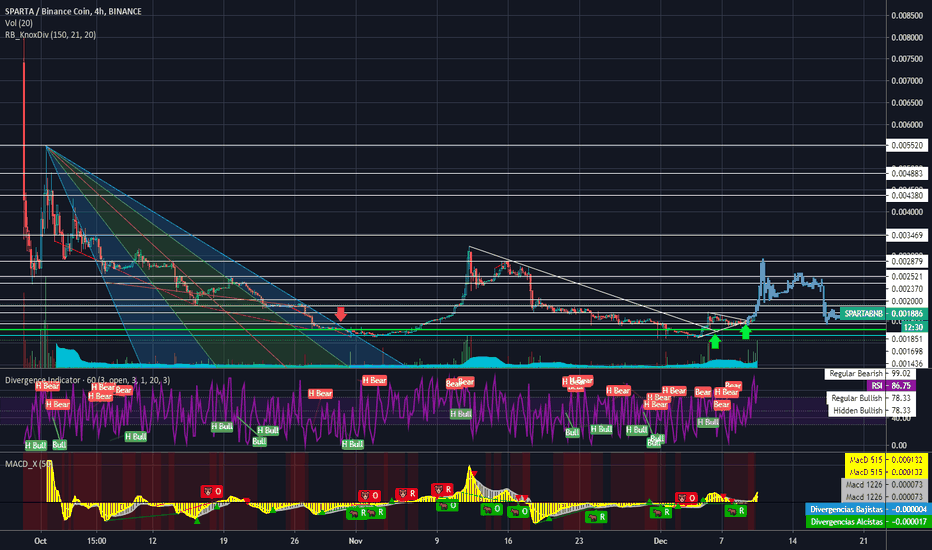
Task: Select the 0.005520 horizontal line price label
Action: (x=906, y=145)
